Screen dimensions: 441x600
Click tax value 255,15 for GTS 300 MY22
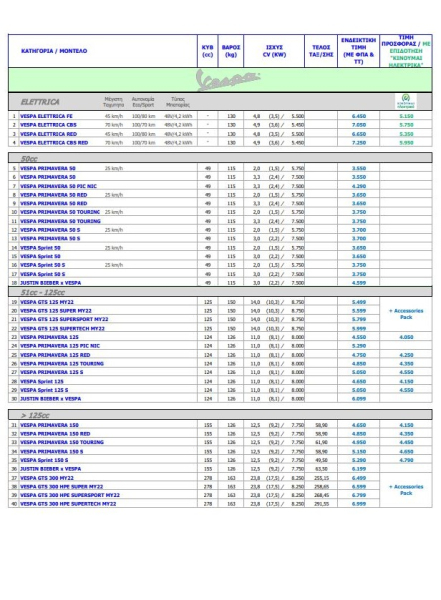321,478
